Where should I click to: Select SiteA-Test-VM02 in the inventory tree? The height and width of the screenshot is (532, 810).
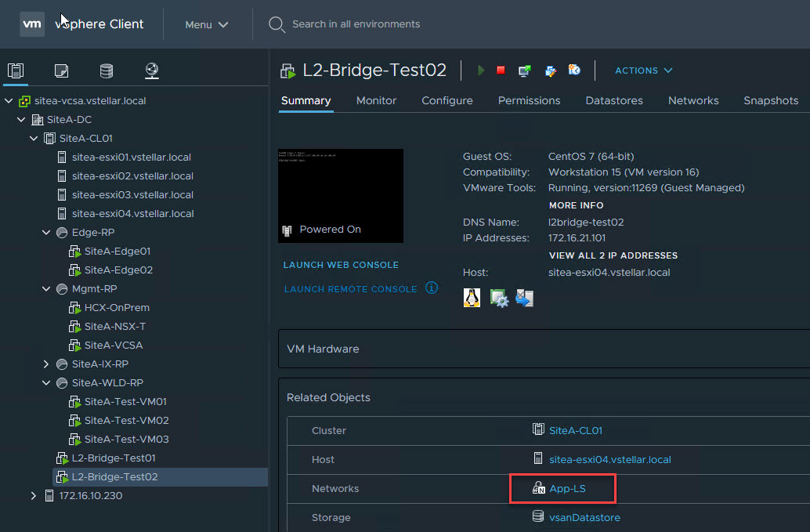pos(126,421)
